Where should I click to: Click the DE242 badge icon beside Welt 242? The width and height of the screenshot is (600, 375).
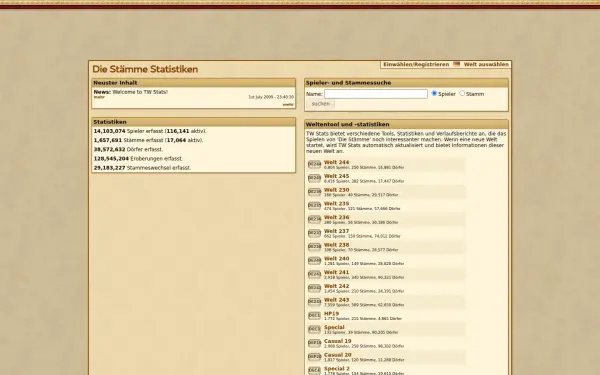pos(315,289)
